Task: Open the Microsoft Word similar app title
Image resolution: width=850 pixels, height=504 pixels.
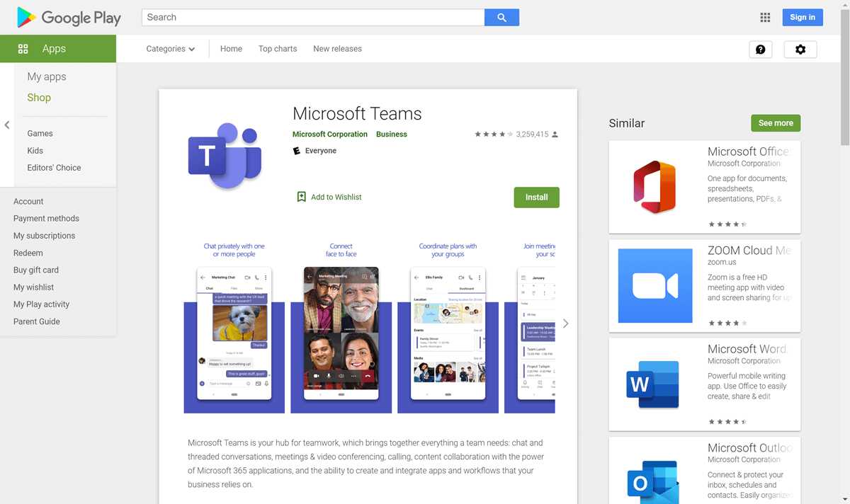Action: tap(748, 349)
